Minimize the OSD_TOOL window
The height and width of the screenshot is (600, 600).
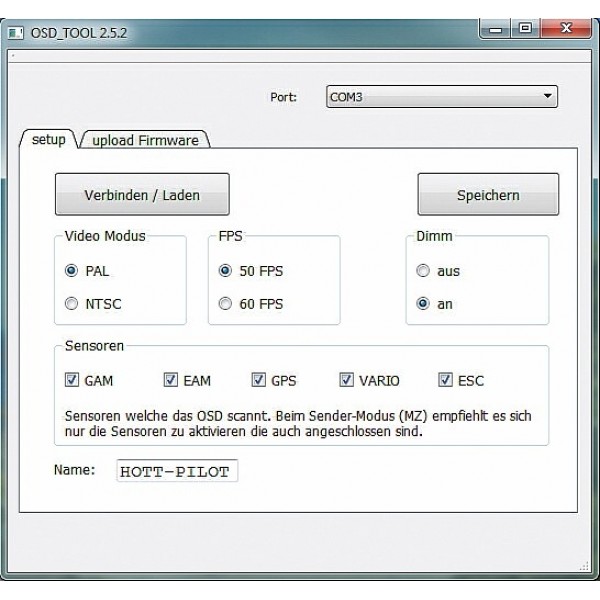495,29
